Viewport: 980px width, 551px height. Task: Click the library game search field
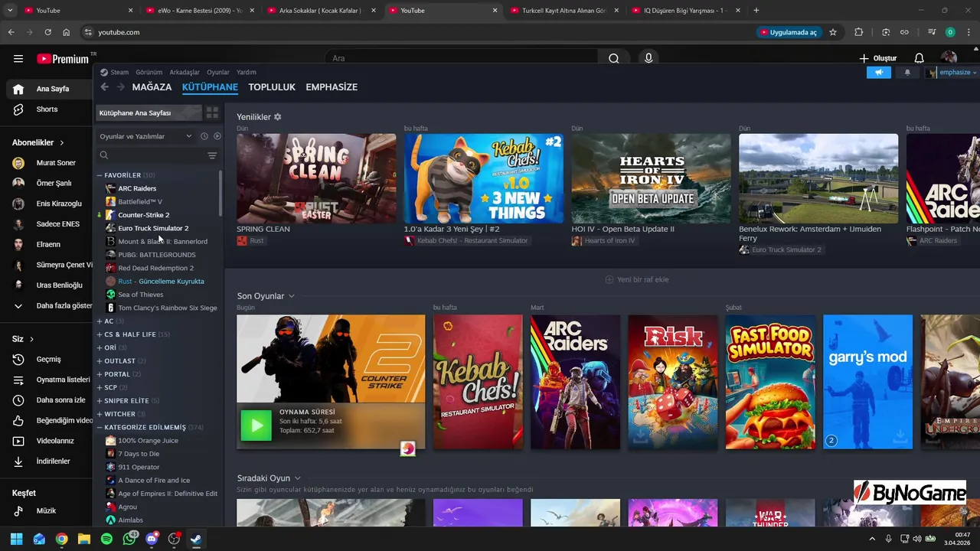[151, 155]
